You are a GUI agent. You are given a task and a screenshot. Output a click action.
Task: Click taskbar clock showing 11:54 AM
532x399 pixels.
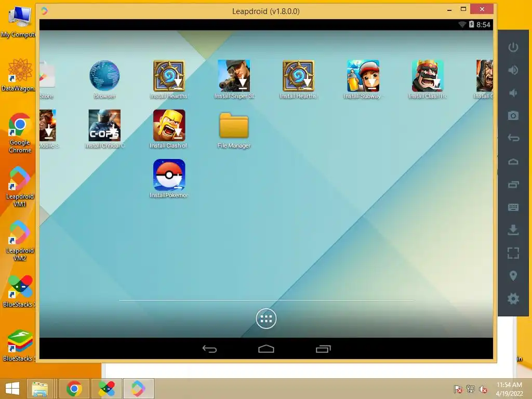(509, 389)
